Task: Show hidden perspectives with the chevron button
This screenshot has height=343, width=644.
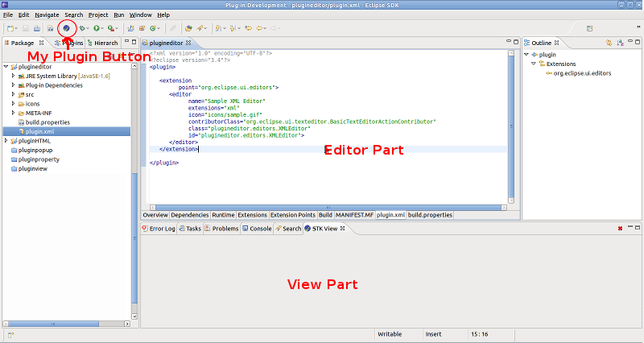Action: [x=638, y=27]
